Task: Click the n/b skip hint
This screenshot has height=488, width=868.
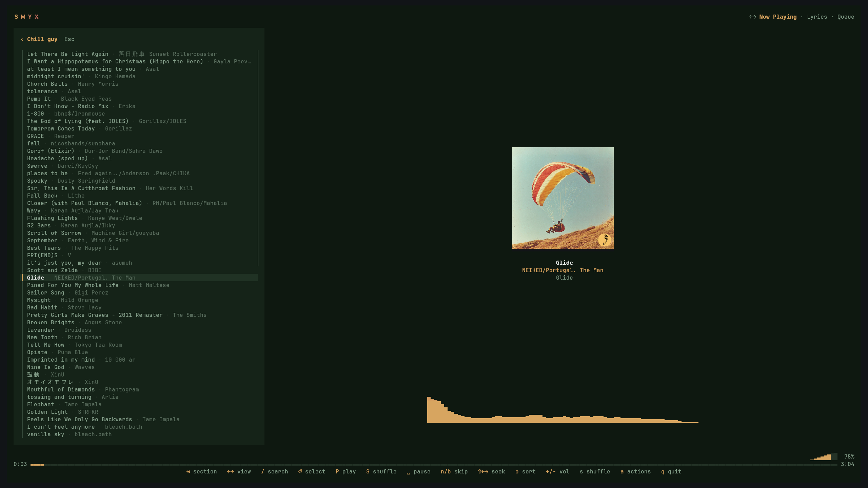Action: pos(454,472)
